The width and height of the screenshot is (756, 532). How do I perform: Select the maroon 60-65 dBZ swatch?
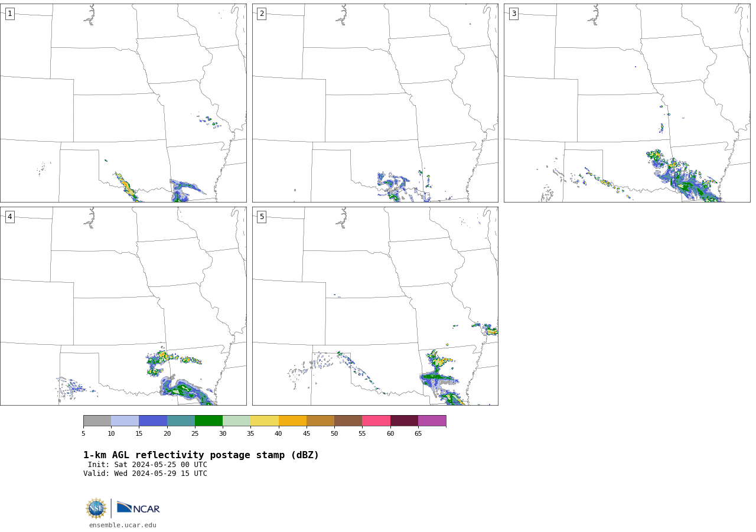pyautogui.click(x=404, y=421)
